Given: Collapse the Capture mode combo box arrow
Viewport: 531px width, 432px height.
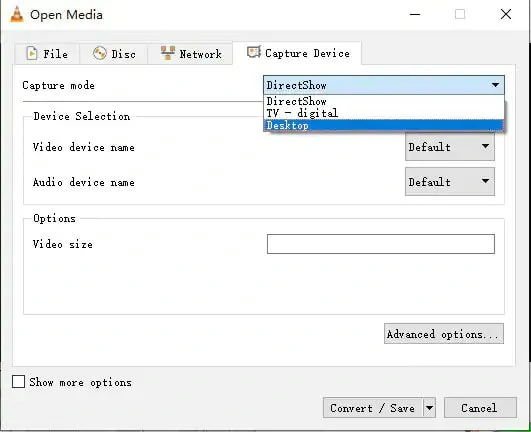Looking at the screenshot, I should tap(495, 85).
